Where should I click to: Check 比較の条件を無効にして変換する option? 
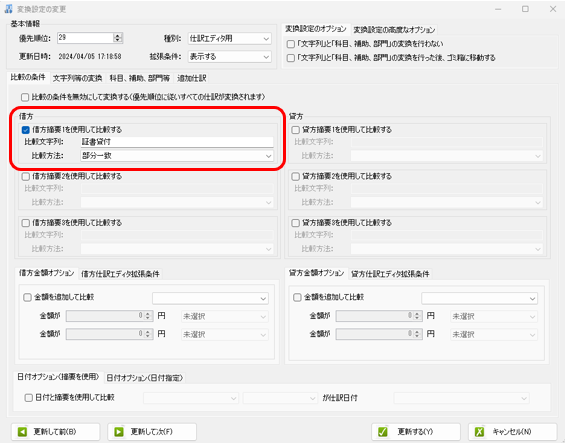(x=25, y=97)
